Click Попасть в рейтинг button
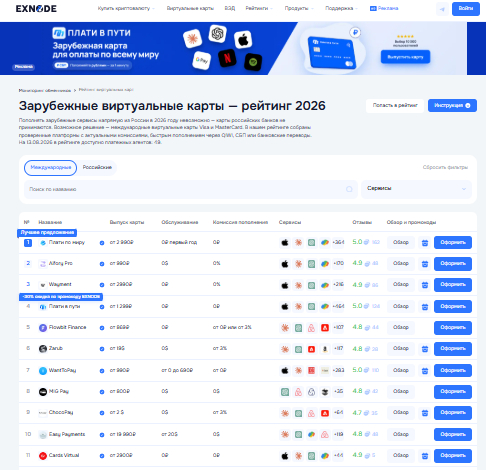Viewport: 486px width, 470px height. click(x=395, y=106)
